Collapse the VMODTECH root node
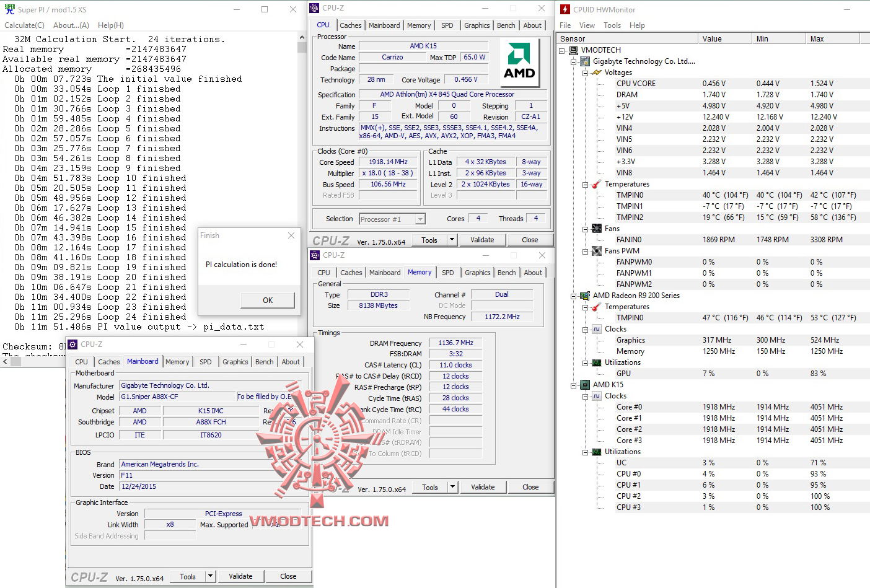 pyautogui.click(x=562, y=50)
